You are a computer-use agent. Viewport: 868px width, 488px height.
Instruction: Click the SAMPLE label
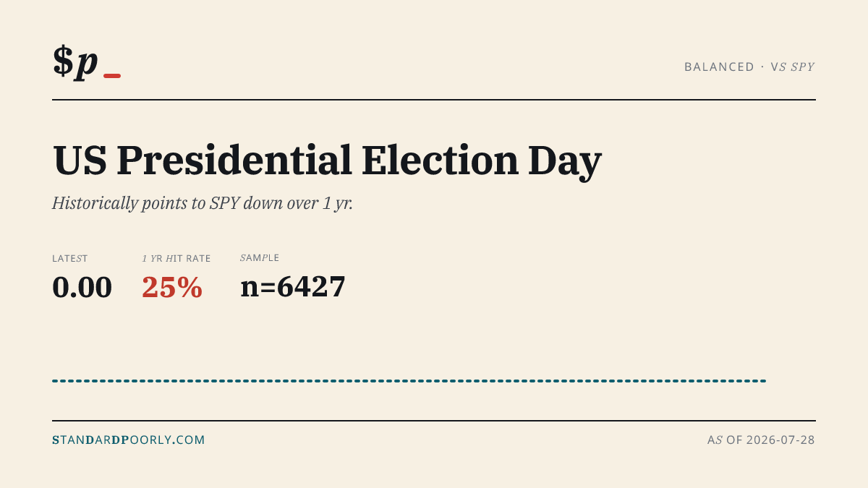tap(260, 258)
